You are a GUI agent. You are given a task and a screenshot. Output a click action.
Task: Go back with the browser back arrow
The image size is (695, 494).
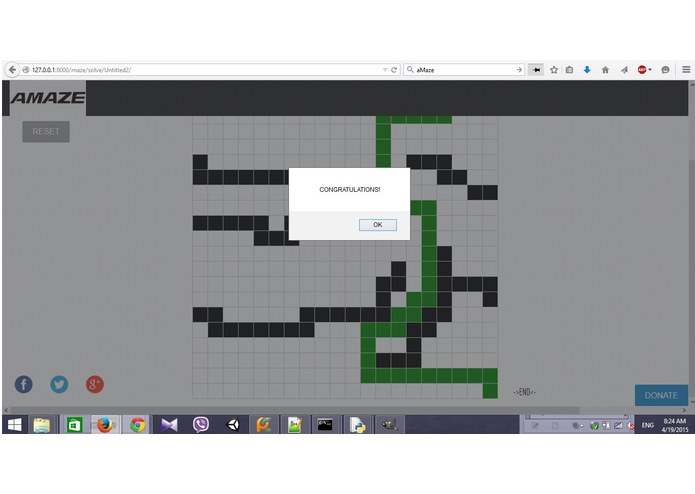click(x=12, y=70)
